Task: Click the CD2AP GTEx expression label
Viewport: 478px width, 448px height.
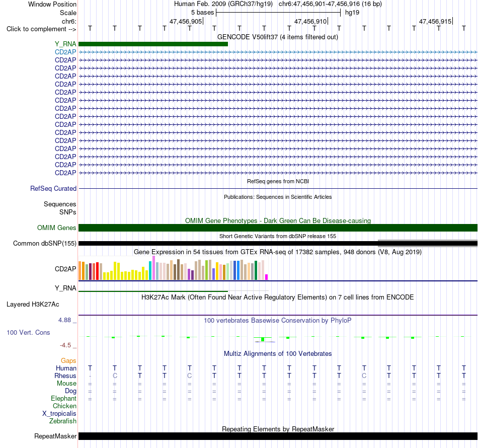Action: (x=65, y=269)
